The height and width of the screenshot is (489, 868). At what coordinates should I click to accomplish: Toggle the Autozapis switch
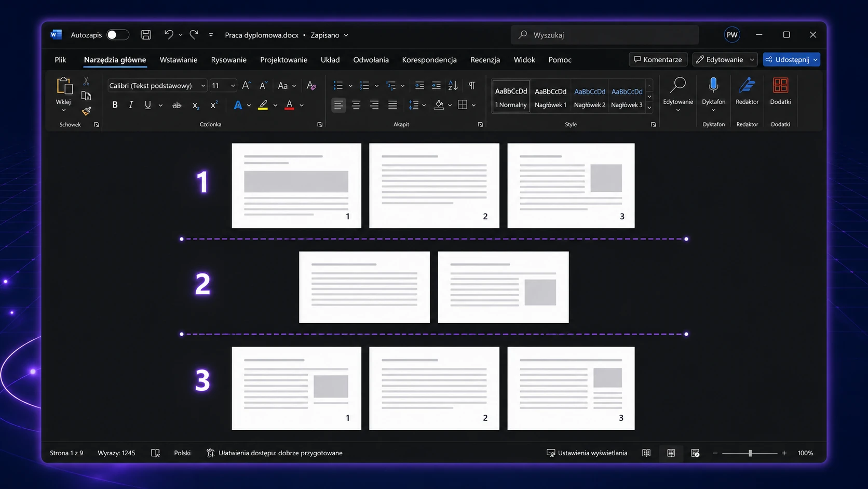click(118, 35)
